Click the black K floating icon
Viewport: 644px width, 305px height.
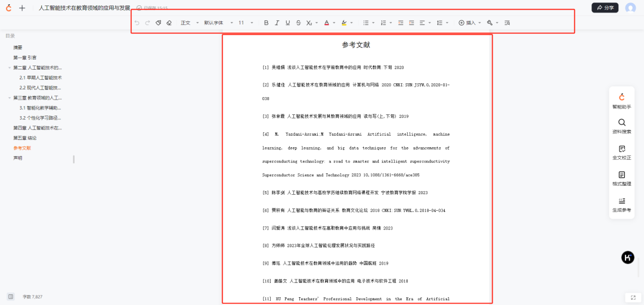(x=627, y=257)
